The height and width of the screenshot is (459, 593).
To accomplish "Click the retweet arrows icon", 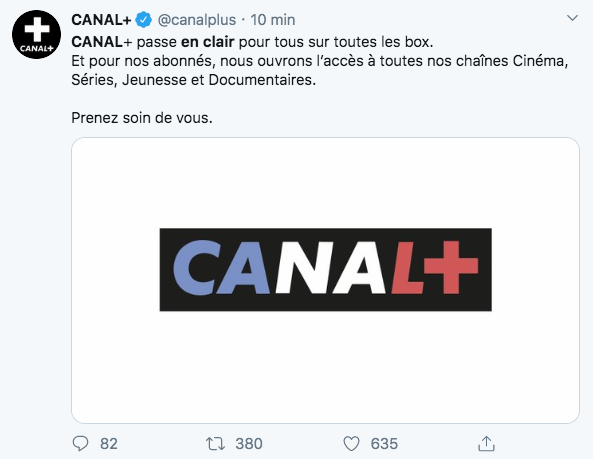I will pyautogui.click(x=215, y=443).
